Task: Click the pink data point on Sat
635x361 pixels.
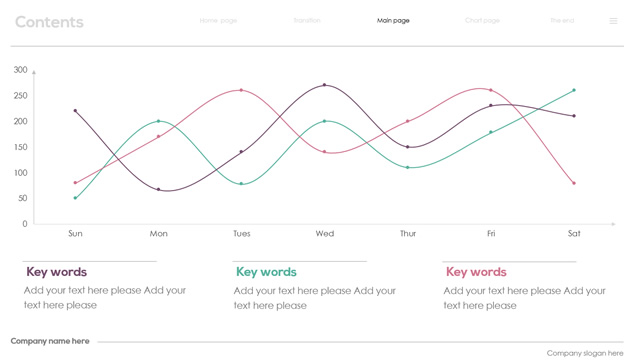Action: [574, 183]
